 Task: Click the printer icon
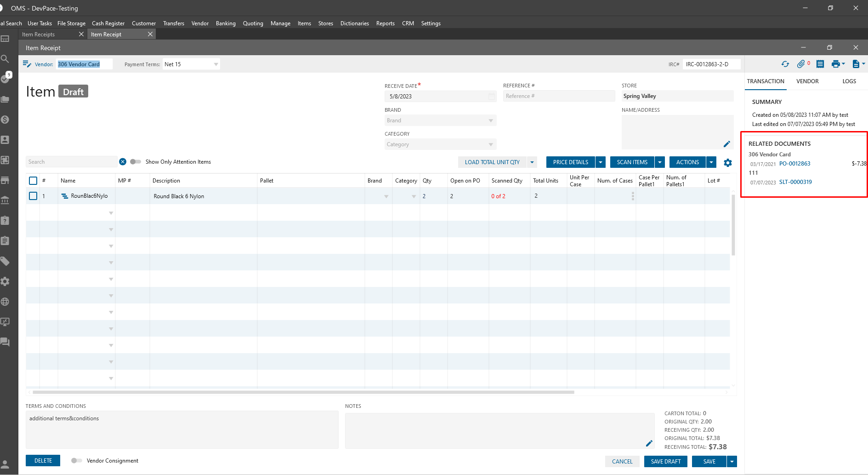835,64
